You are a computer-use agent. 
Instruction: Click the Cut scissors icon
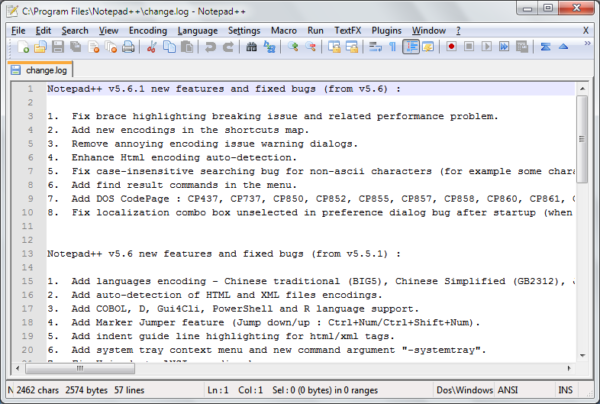coord(150,47)
